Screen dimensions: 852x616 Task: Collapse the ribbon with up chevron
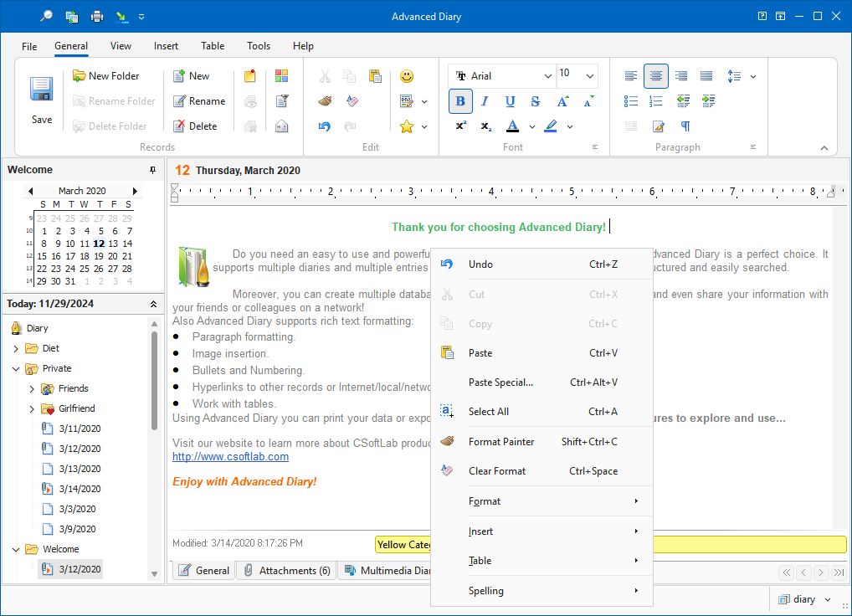pos(824,148)
